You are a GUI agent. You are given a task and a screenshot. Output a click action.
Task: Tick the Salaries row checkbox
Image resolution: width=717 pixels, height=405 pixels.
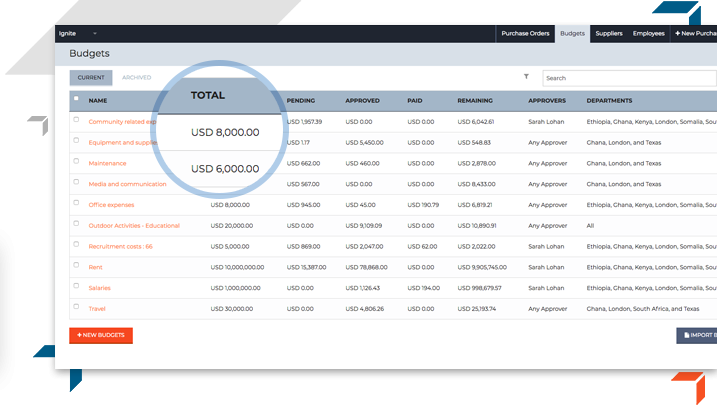point(76,286)
